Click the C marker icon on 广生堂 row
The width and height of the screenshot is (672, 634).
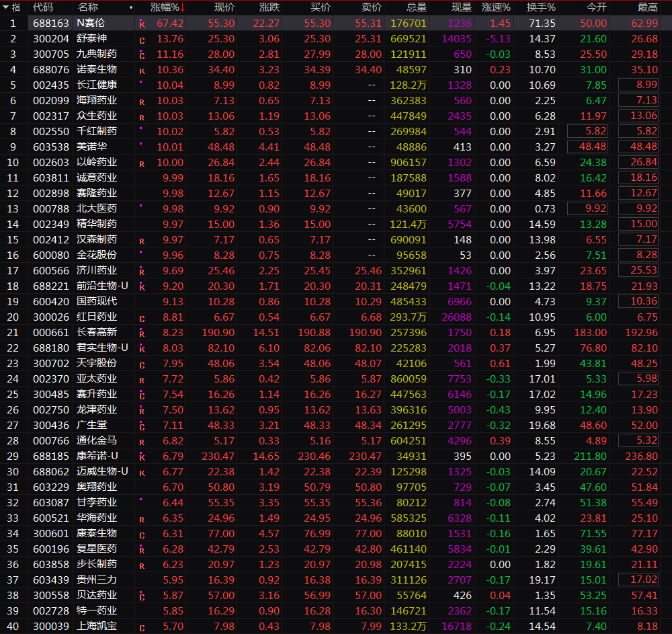click(x=142, y=426)
